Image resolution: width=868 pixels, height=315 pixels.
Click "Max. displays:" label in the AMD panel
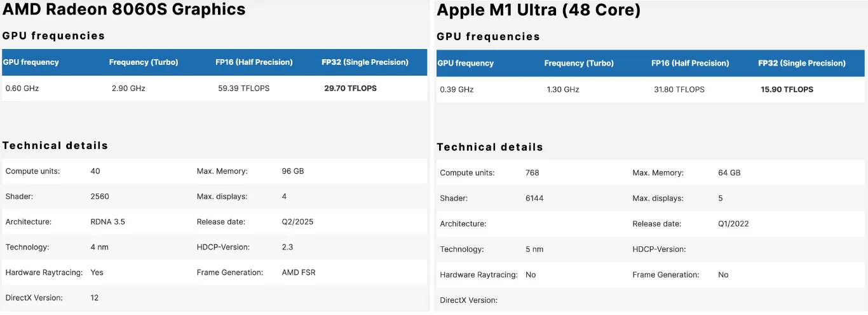[222, 197]
